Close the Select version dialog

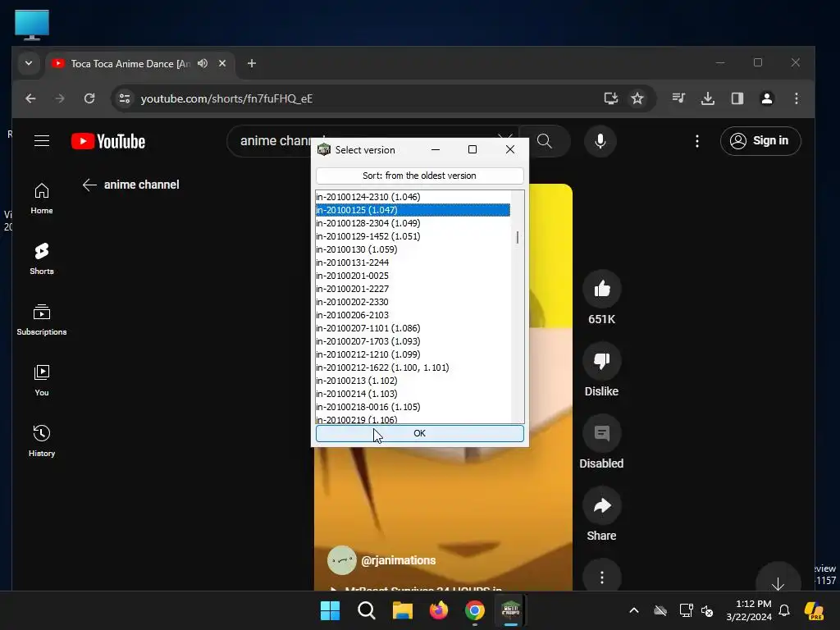[x=510, y=149]
